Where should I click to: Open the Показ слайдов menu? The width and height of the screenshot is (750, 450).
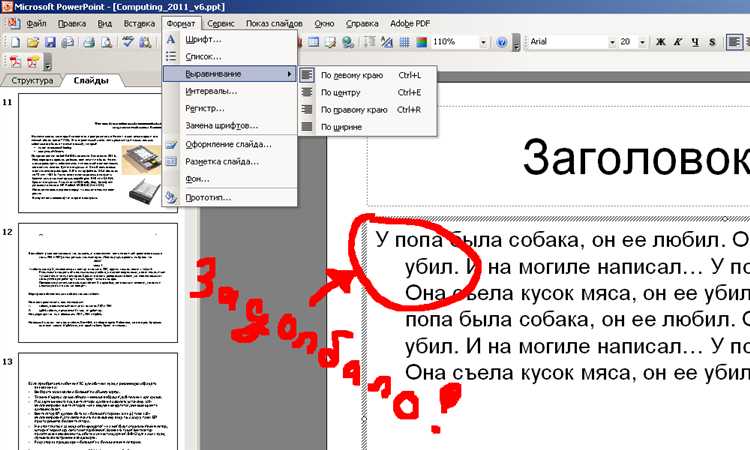click(x=274, y=23)
